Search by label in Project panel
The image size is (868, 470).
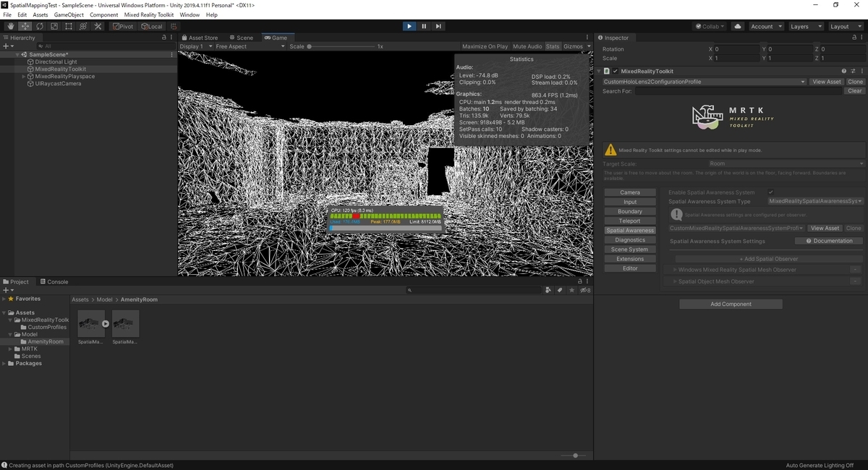point(560,290)
